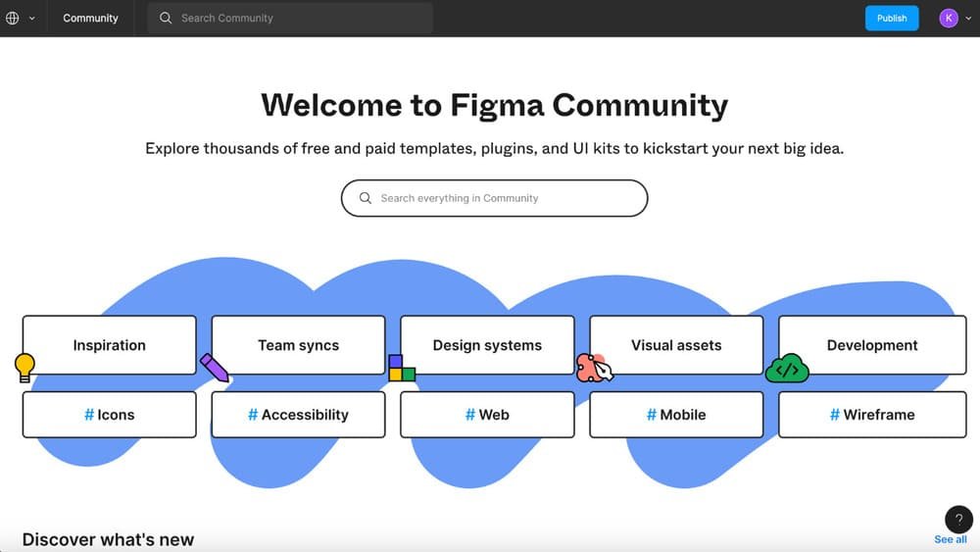Select the #Wireframe tag

pos(872,415)
